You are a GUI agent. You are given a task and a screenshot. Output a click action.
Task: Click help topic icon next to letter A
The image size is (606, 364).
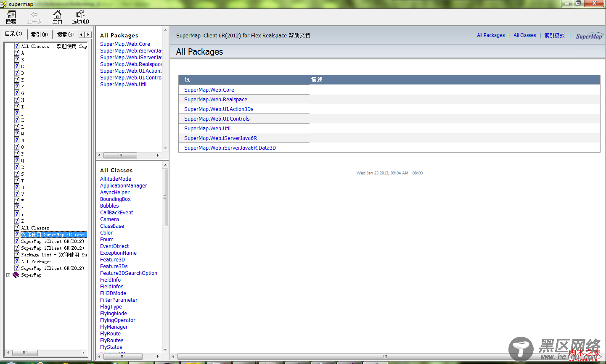point(17,53)
